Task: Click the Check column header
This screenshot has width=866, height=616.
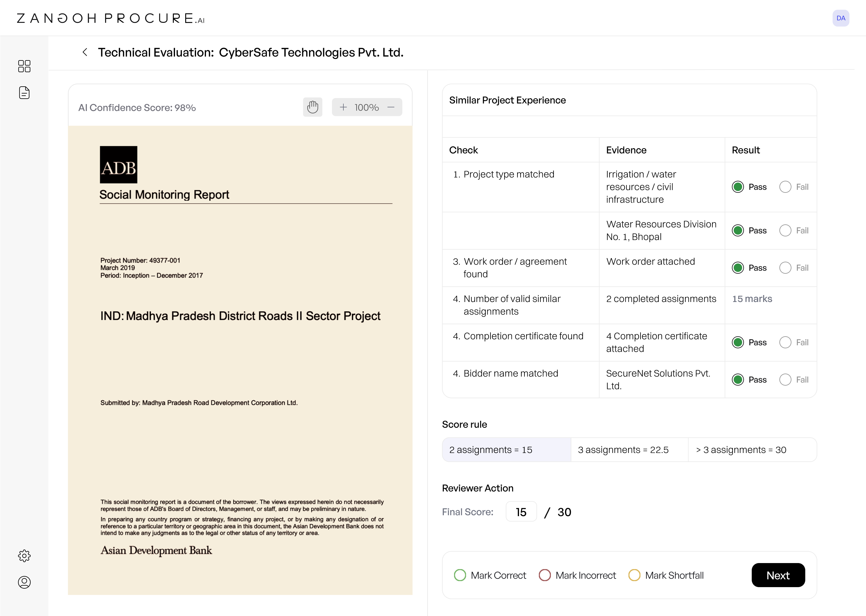Action: (463, 150)
